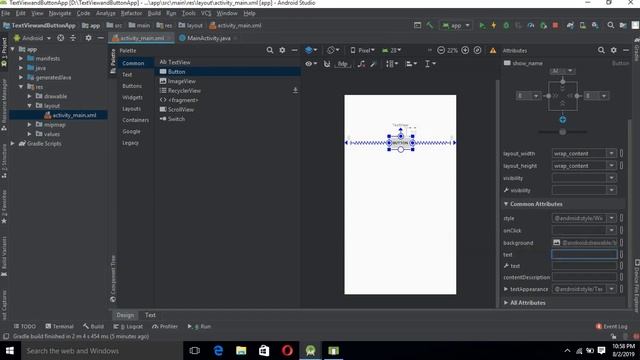Screen dimensions: 640x360
Task: Open Attributes panel gear settings
Action: [x=613, y=50]
